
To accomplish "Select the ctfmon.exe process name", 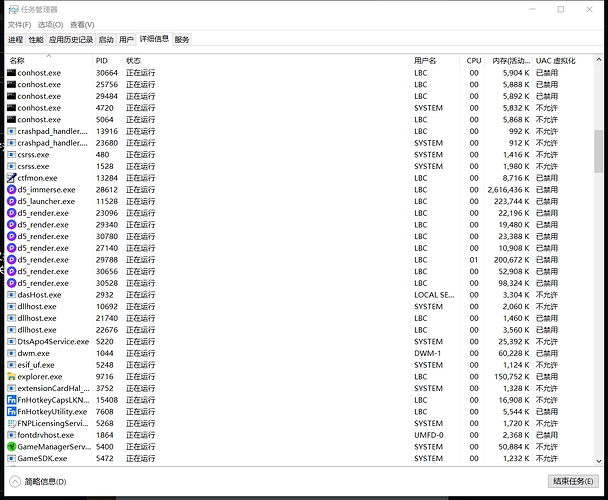I will click(x=37, y=178).
